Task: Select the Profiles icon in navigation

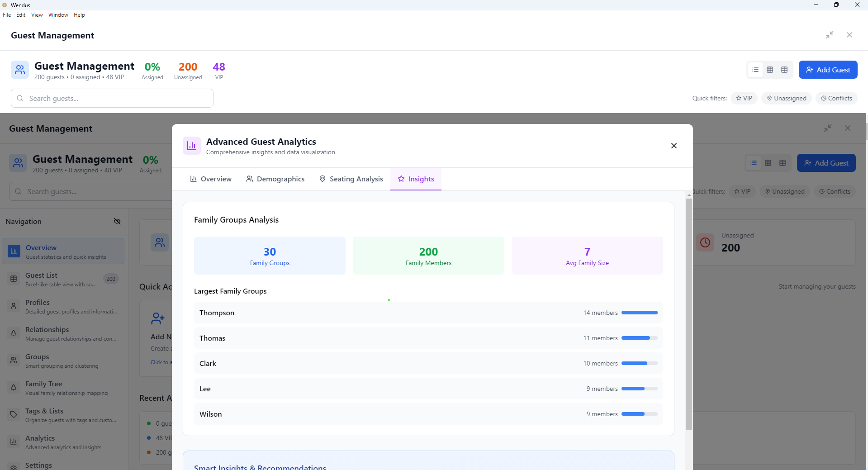Action: [x=13, y=306]
